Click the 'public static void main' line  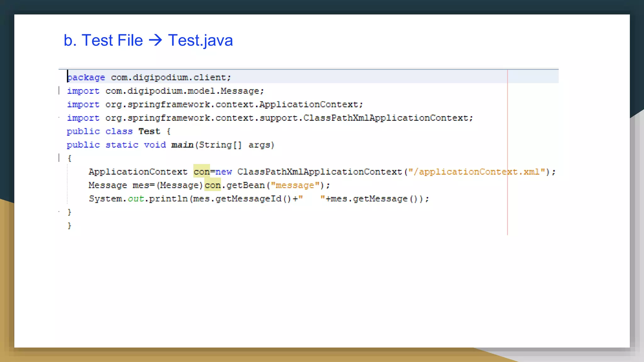[170, 145]
